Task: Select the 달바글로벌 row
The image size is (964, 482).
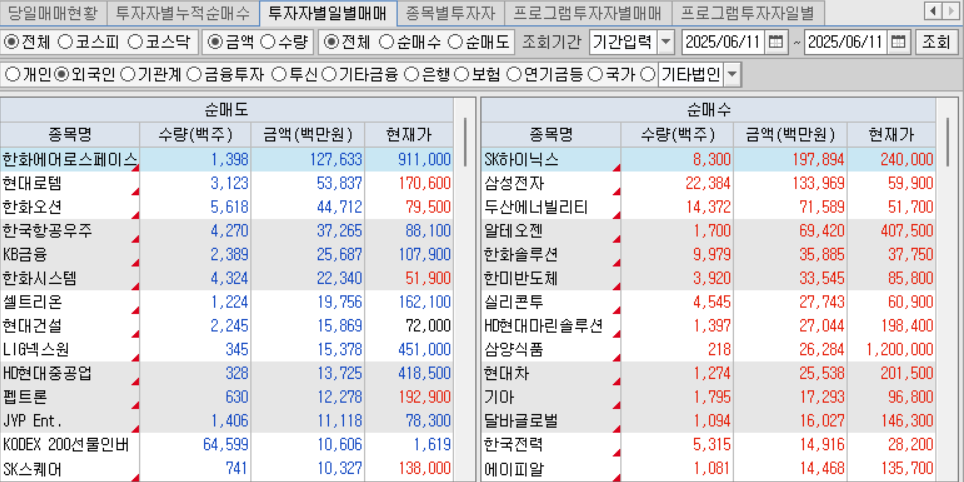Action: [x=708, y=421]
